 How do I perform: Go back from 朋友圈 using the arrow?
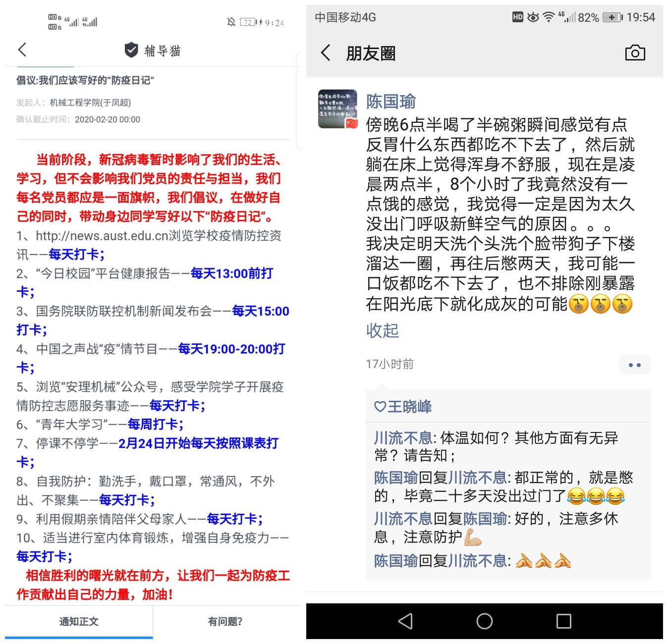coord(326,53)
